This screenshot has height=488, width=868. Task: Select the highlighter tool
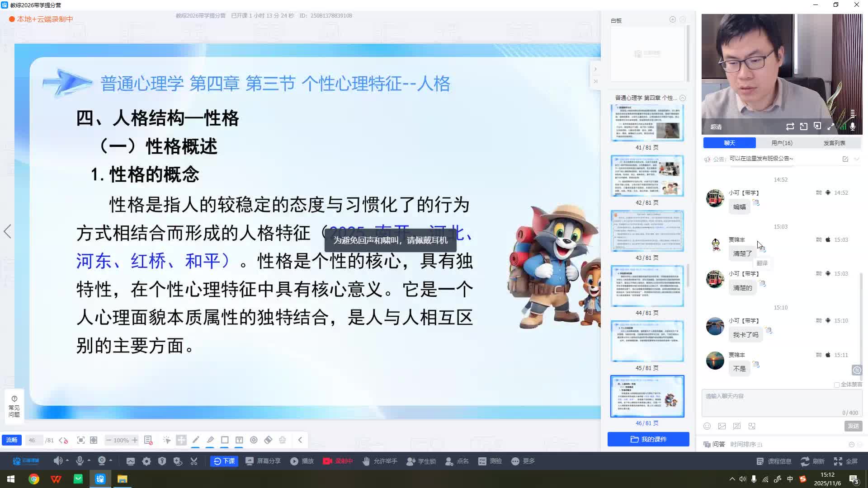pos(210,440)
